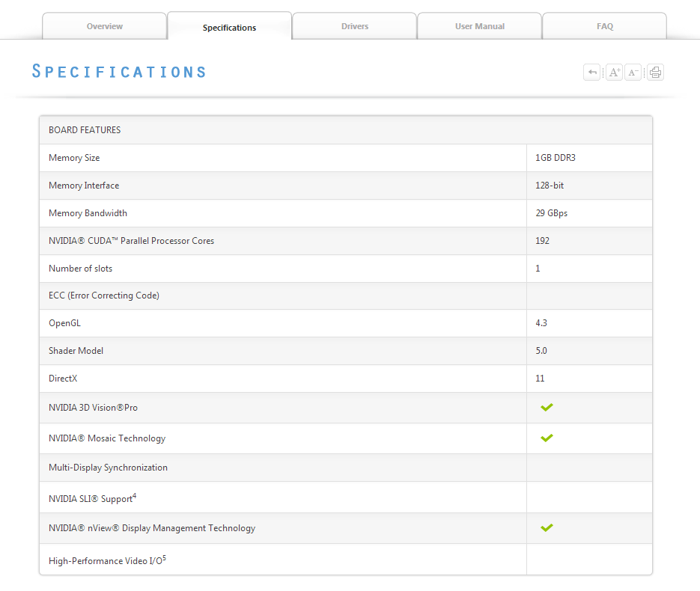Viewport: 700px width, 591px height.
Task: Click the Specifications page heading
Action: 119,72
